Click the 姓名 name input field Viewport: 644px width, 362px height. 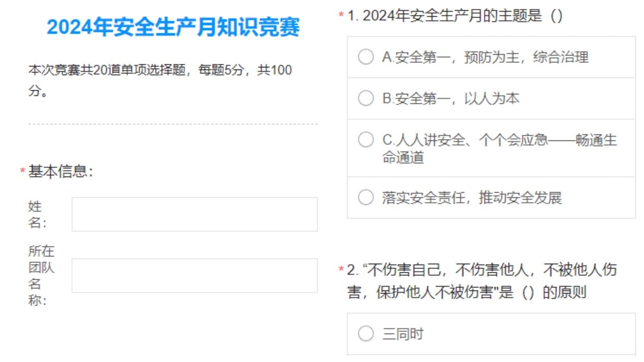click(194, 214)
